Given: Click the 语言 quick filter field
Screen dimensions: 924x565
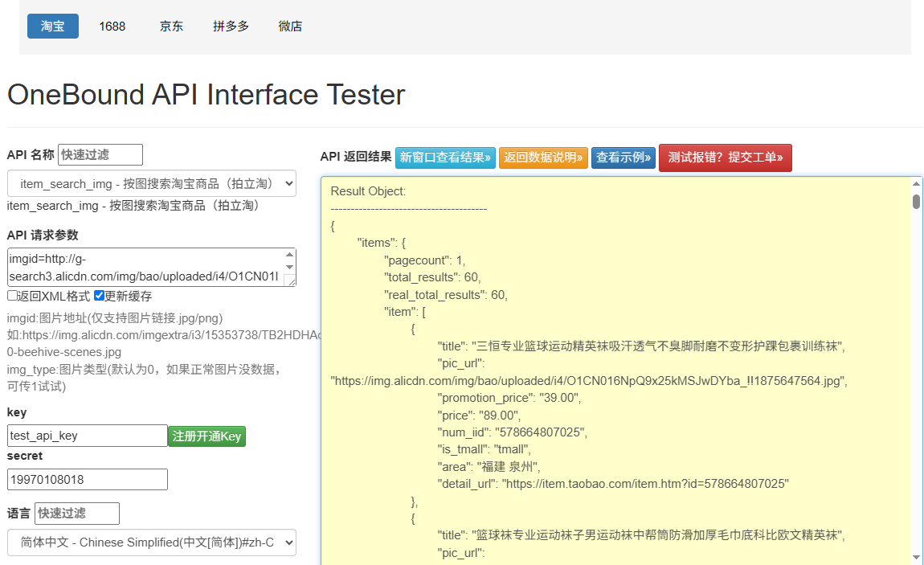Looking at the screenshot, I should pos(77,513).
